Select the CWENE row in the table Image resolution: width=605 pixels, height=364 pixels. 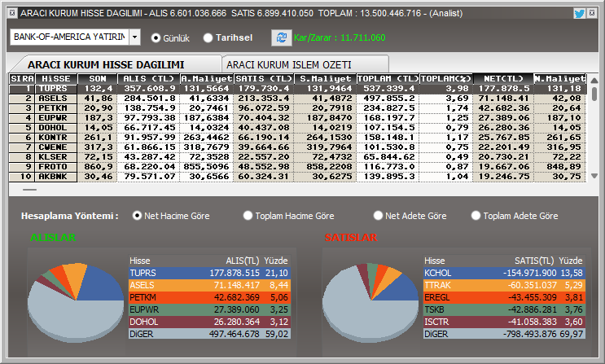(297, 147)
